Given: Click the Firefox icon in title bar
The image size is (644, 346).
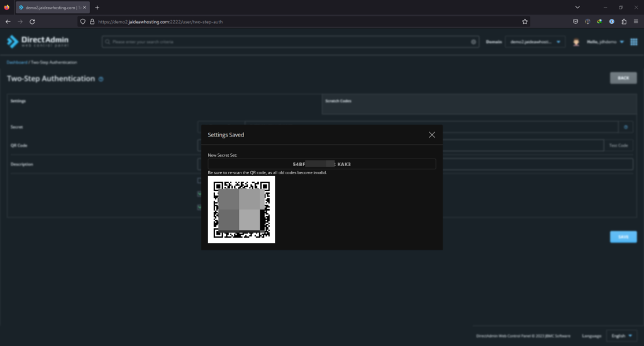Looking at the screenshot, I should pos(6,8).
